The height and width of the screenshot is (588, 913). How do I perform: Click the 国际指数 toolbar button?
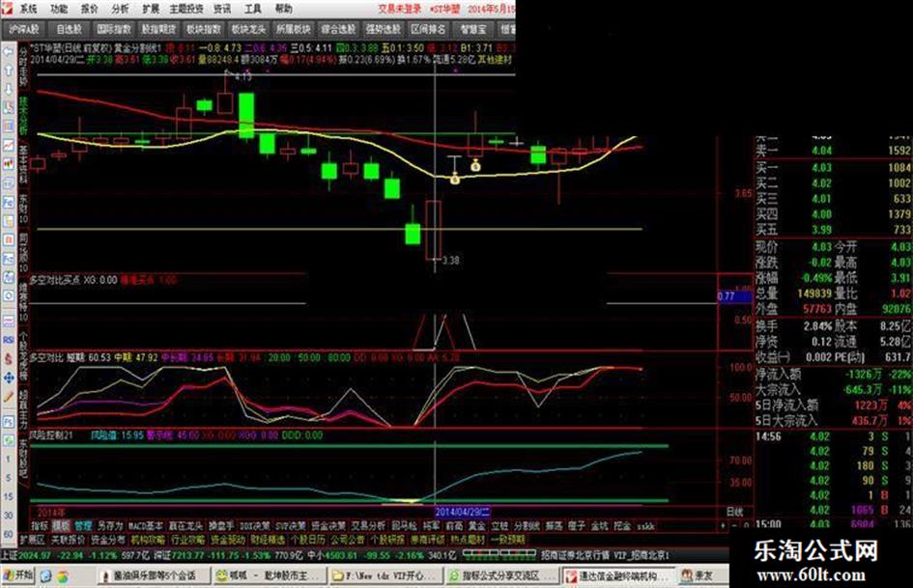point(114,29)
